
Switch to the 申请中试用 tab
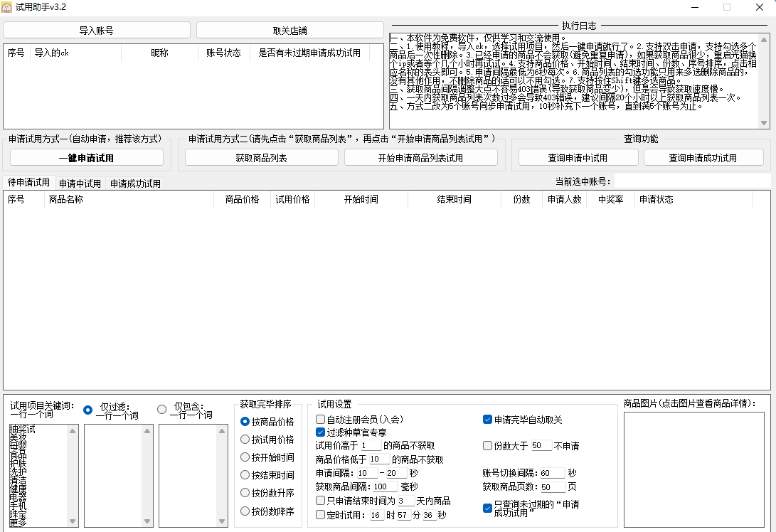tap(80, 183)
